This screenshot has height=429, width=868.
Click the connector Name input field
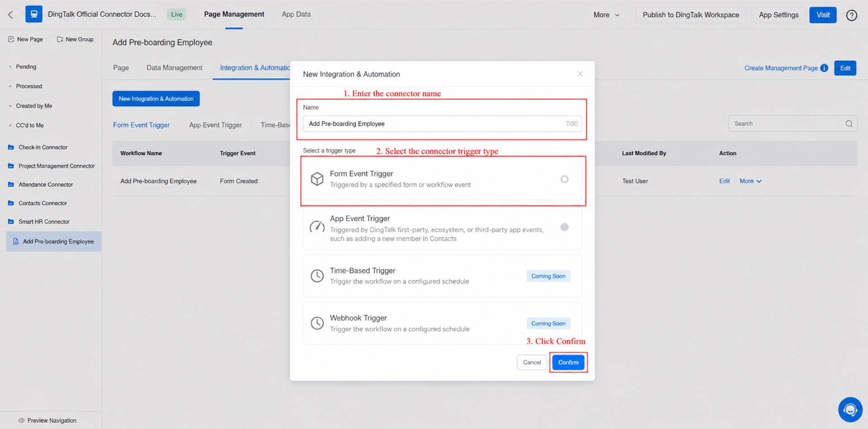442,124
